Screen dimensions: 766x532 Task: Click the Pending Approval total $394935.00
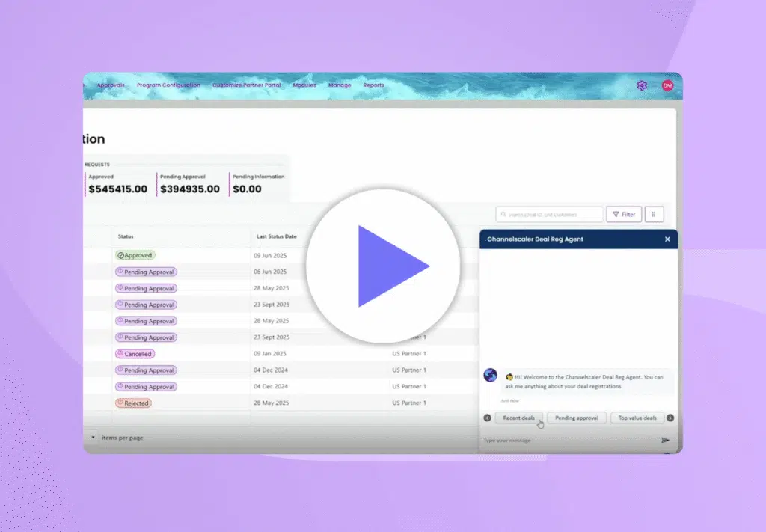coord(190,189)
